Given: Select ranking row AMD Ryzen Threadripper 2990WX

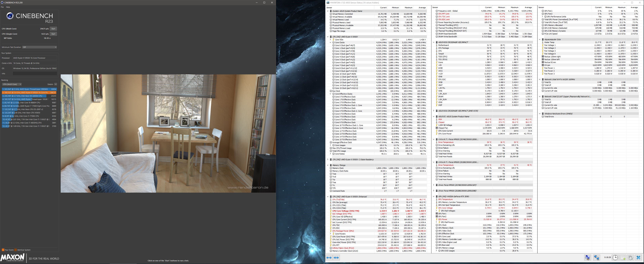Looking at the screenshot, I should click(x=29, y=89).
